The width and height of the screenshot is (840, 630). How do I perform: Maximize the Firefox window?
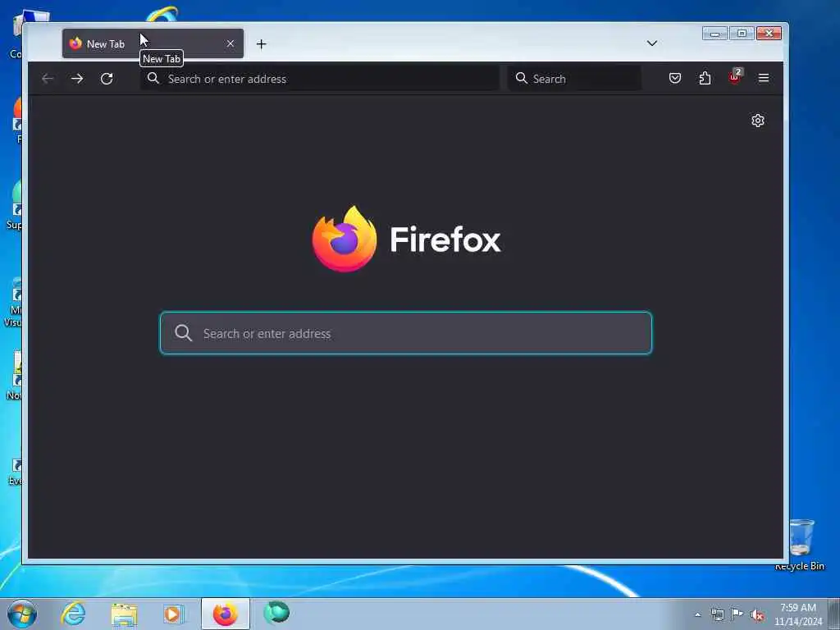[742, 34]
